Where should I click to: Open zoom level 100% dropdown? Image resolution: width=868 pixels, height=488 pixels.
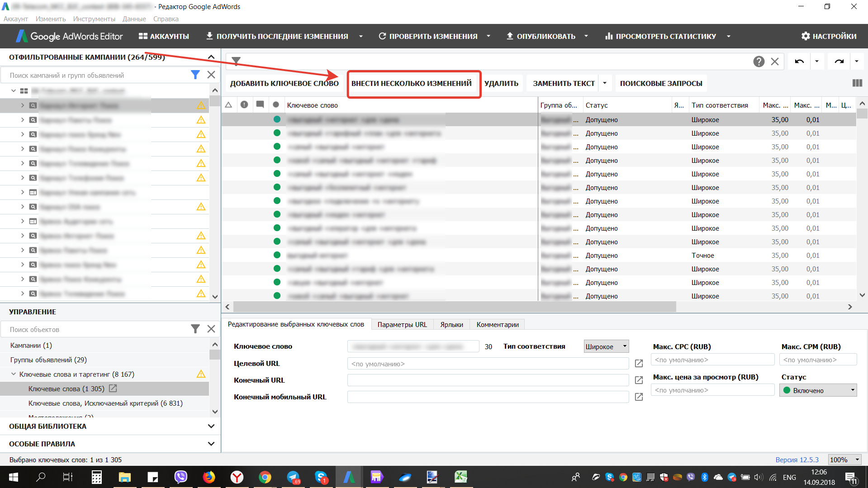click(844, 460)
